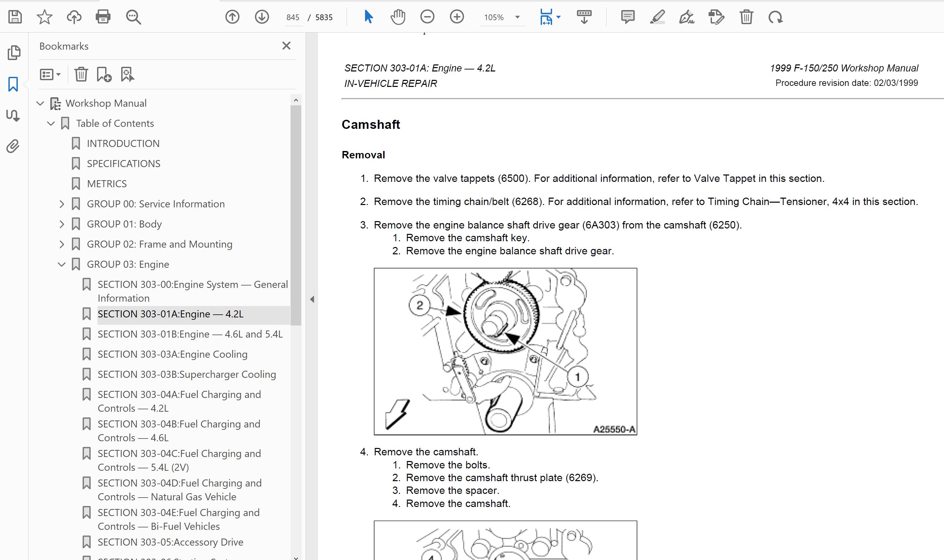The height and width of the screenshot is (560, 944).
Task: Toggle the Bookmarks sidebar panel
Action: 13,84
